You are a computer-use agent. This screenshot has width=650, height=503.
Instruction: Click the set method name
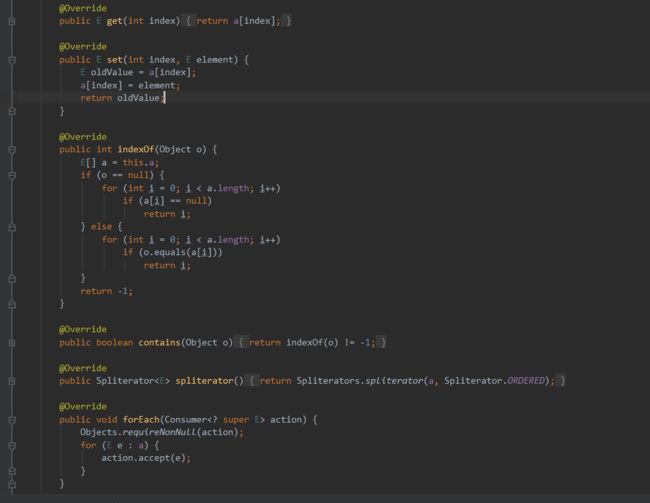pos(114,60)
